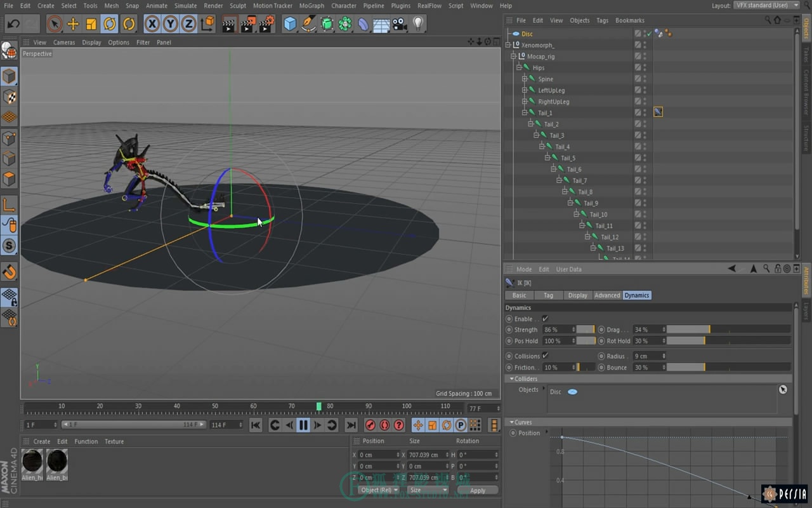812x508 pixels.
Task: Open the Size mode dropdown
Action: [428, 490]
